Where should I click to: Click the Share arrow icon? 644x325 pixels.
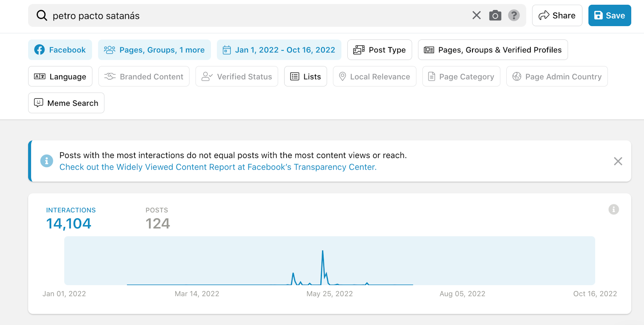544,15
